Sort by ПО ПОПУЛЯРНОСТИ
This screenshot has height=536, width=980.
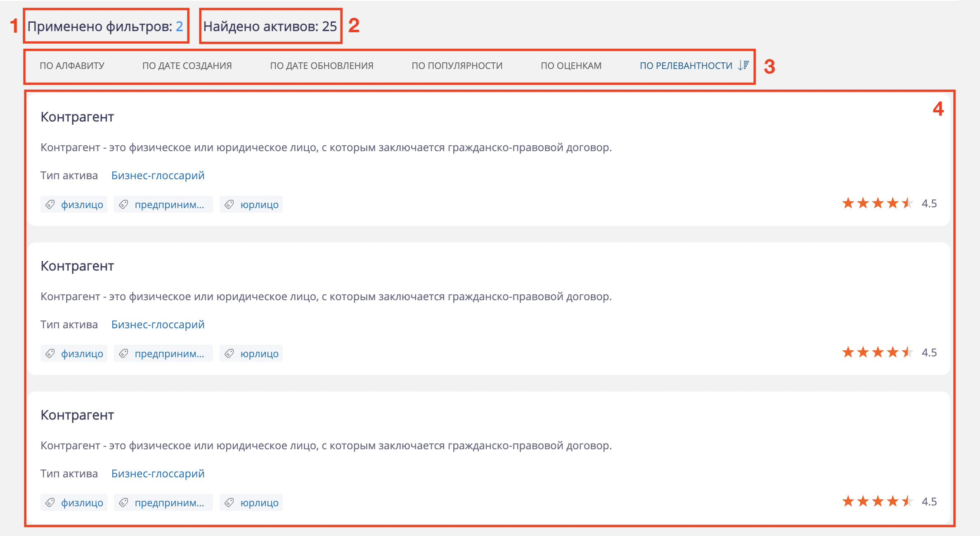pyautogui.click(x=457, y=66)
